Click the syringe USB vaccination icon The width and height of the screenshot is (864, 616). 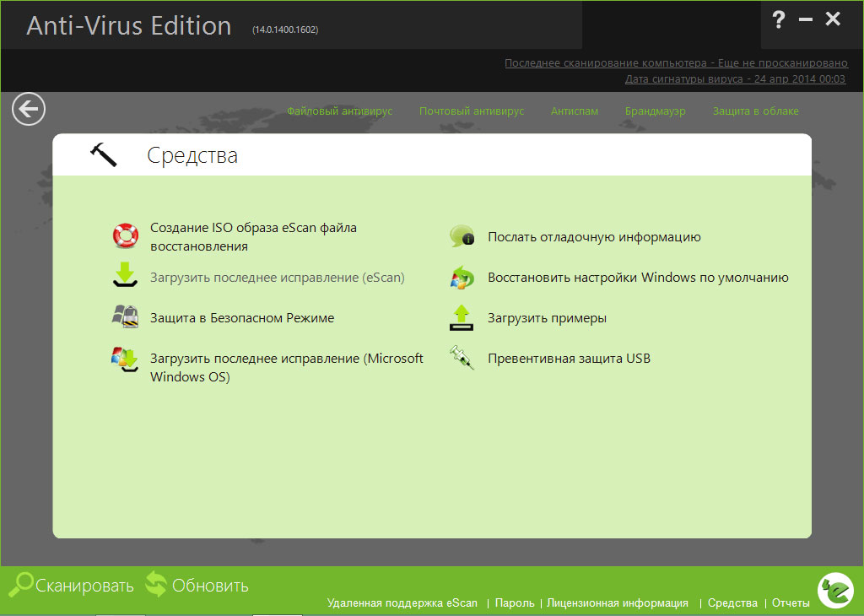coord(462,358)
